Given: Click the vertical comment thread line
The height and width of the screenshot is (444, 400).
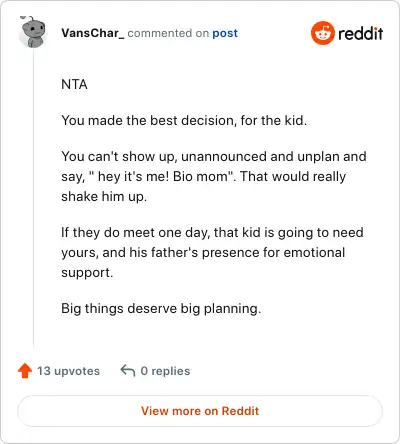Looking at the screenshot, I should [x=33, y=197].
